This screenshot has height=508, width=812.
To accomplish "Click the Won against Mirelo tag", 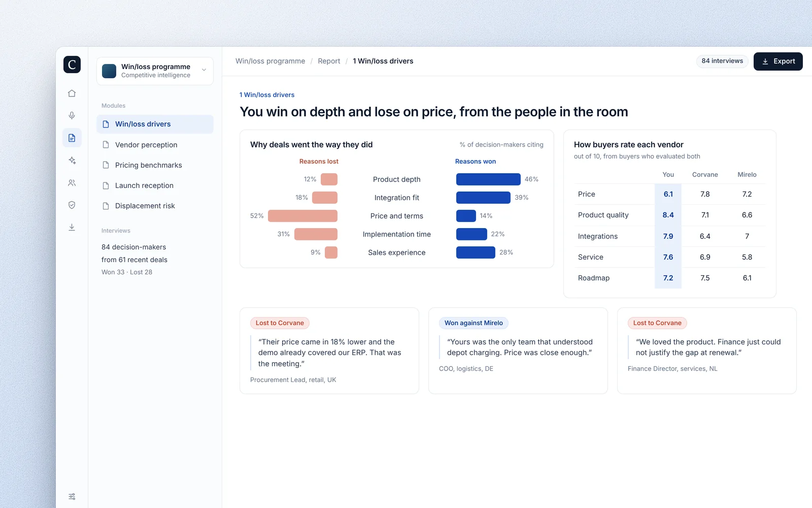I will 473,323.
